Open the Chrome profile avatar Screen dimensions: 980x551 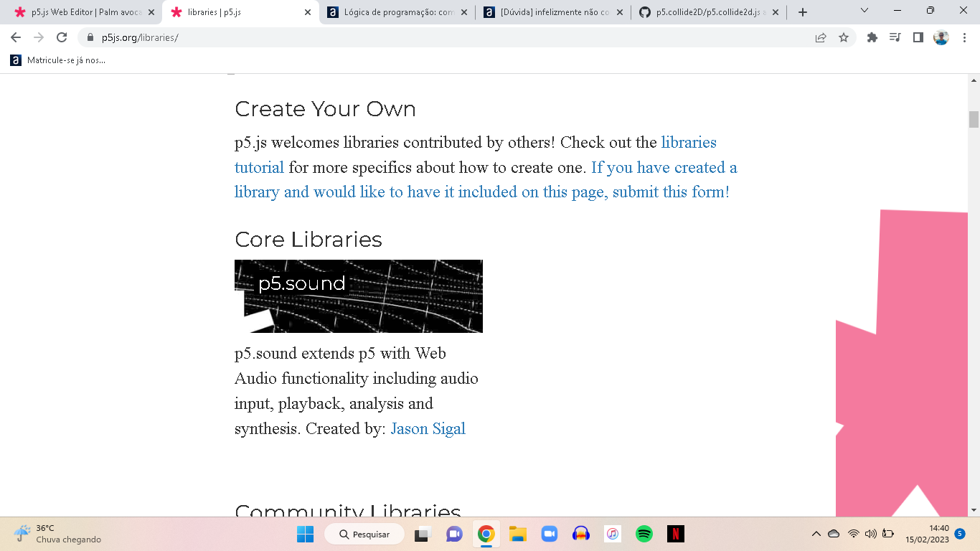[x=941, y=37]
